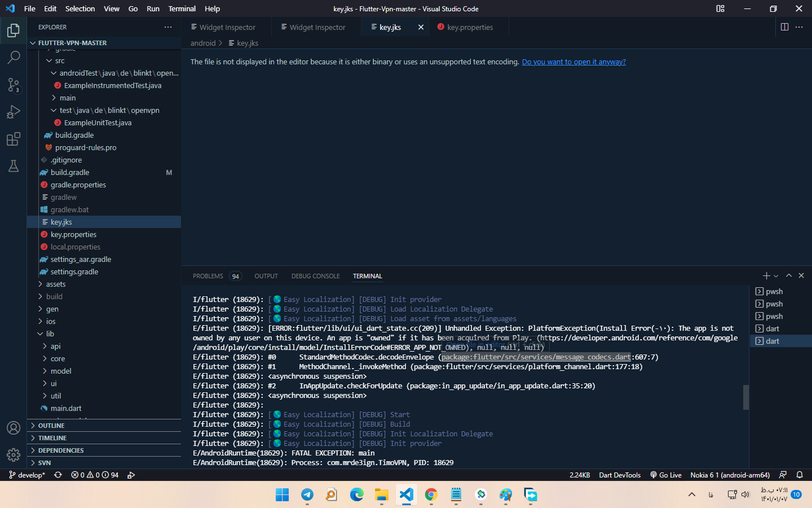Click the android breadcrumb segment

click(x=203, y=43)
